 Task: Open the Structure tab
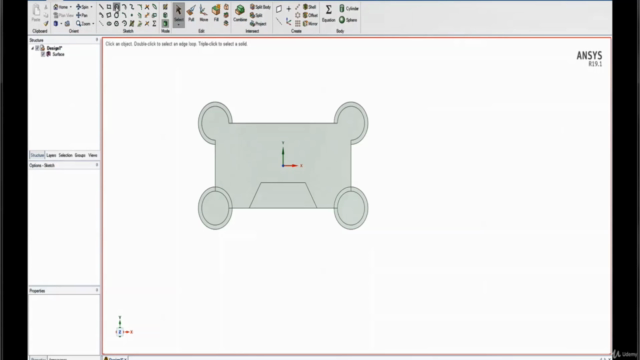(x=37, y=155)
